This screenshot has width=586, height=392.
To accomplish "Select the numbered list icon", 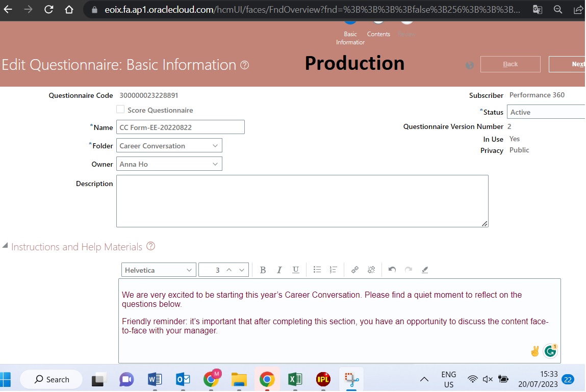I will click(333, 270).
